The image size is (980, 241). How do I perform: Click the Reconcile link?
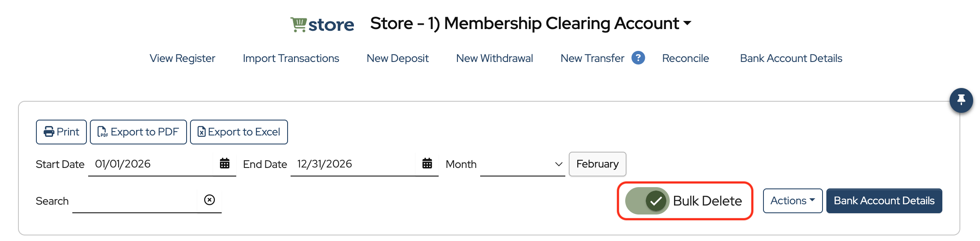686,58
